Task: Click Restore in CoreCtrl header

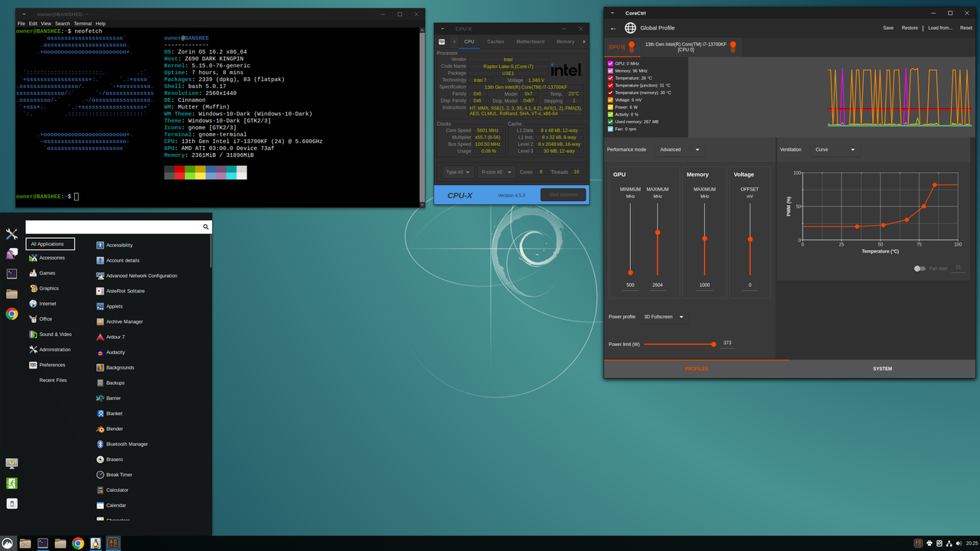Action: [x=910, y=28]
